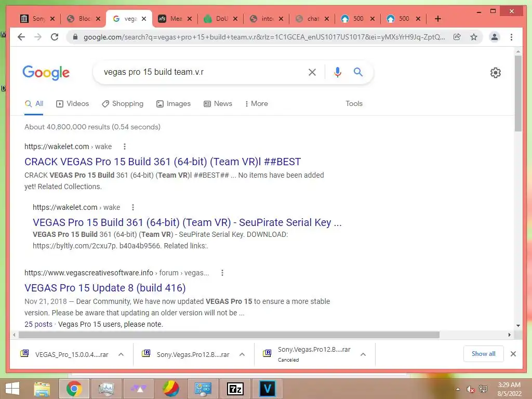Click the vertical page scrollbar thumb
The width and height of the screenshot is (532, 399).
518,94
